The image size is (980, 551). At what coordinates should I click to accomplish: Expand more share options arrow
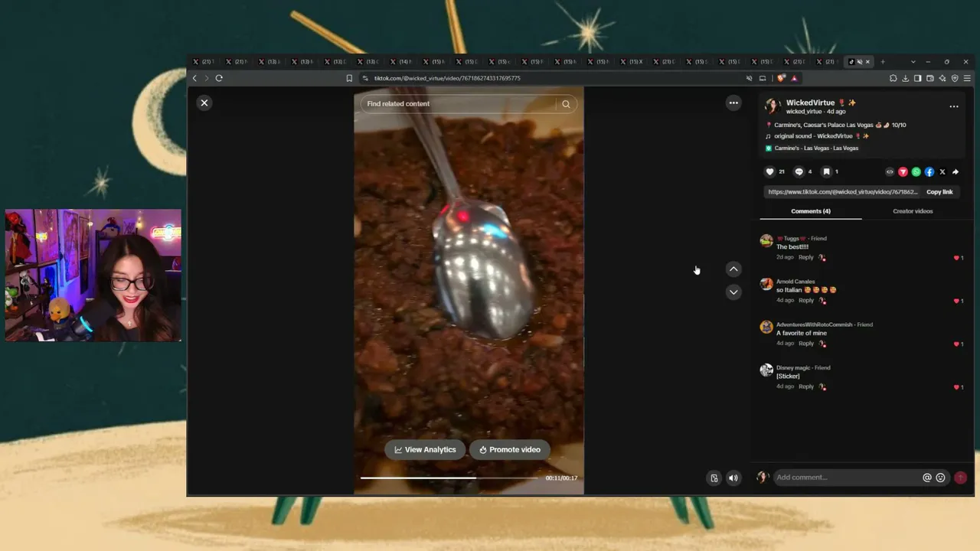[x=955, y=172]
